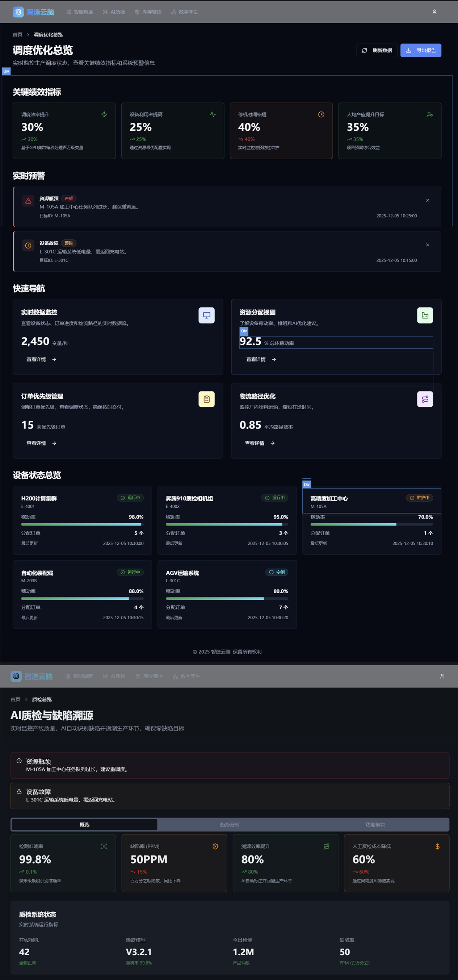The image size is (458, 980).
Task: Switch to the 趋势分析 tab
Action: point(230,824)
